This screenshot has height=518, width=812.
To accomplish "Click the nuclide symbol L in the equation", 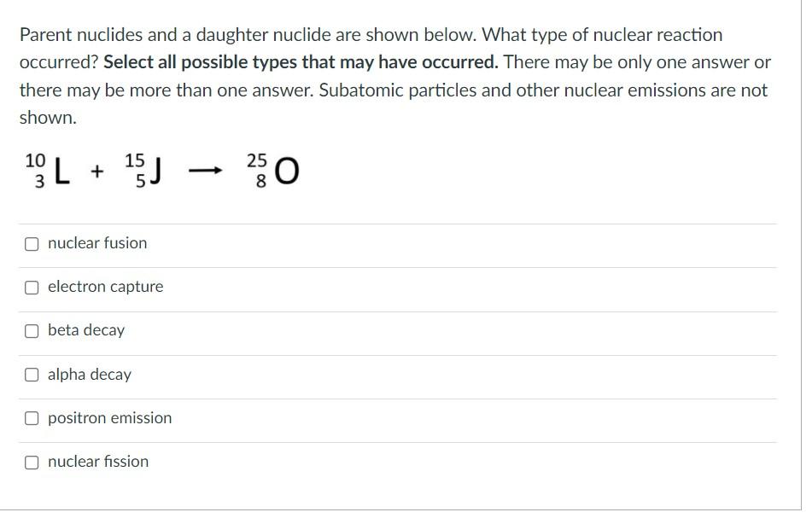I will pyautogui.click(x=62, y=171).
